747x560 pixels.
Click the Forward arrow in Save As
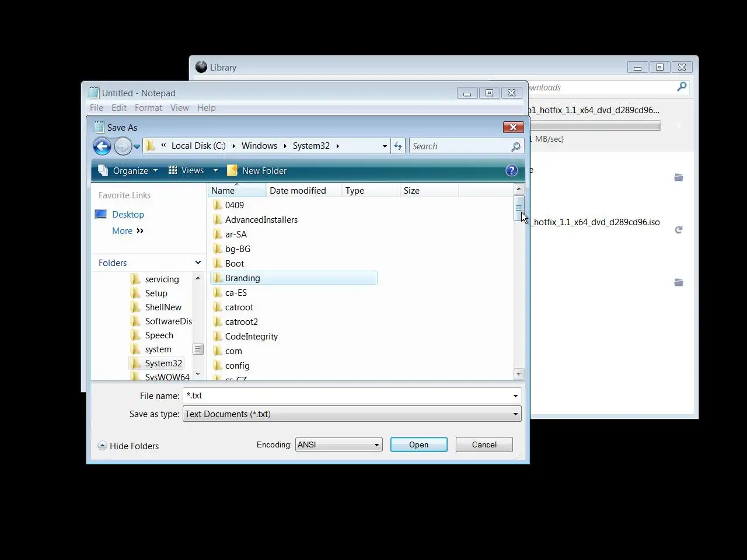click(123, 146)
